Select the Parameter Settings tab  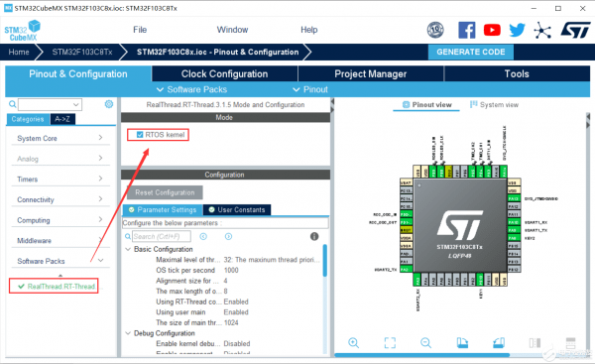(x=163, y=210)
